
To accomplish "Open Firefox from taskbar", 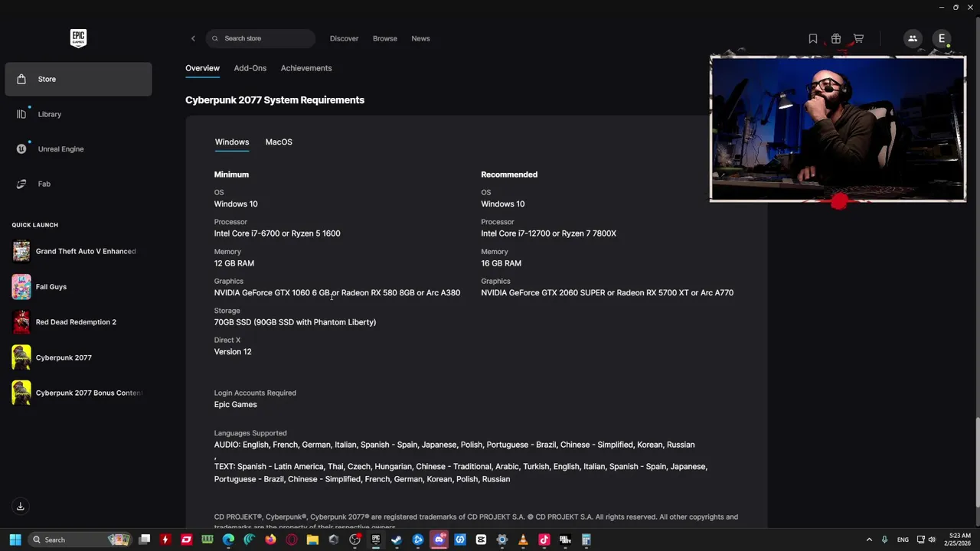I will pyautogui.click(x=270, y=540).
